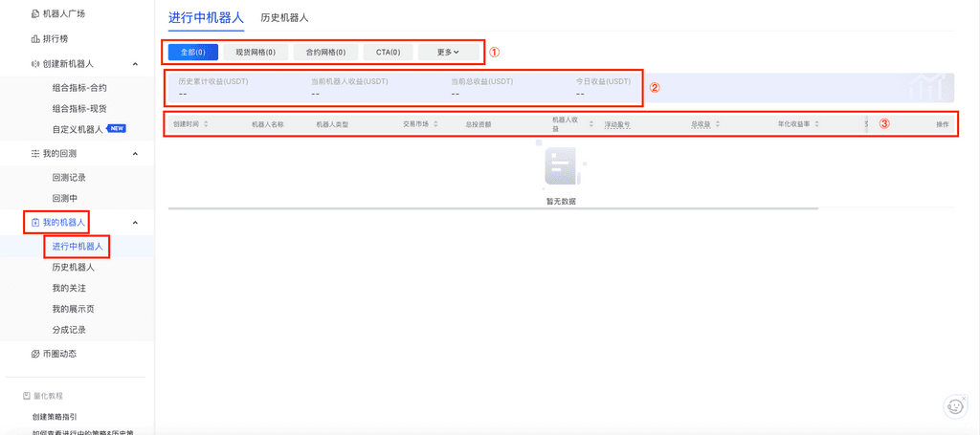Filter by 现货网格(0) button
This screenshot has height=435, width=980.
tap(256, 52)
